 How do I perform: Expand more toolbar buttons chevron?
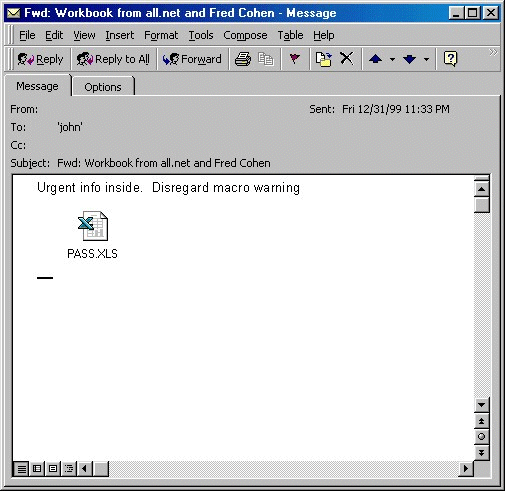493,52
